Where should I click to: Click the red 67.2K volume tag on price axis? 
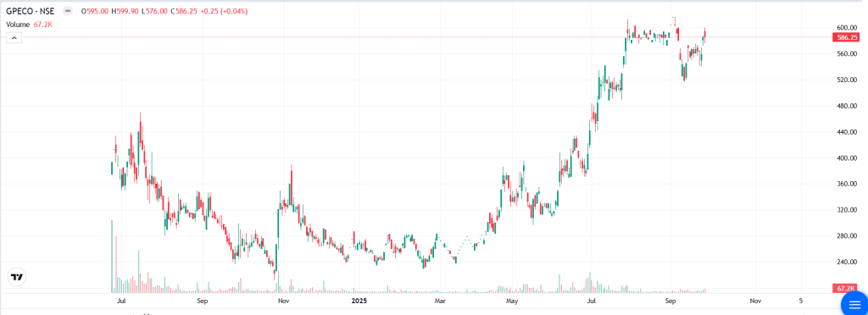[x=847, y=289]
